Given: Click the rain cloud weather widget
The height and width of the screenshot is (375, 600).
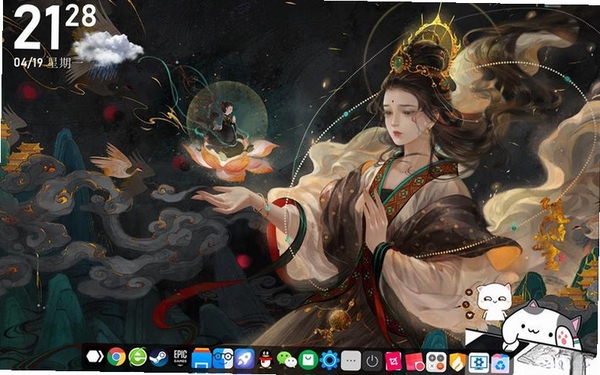Looking at the screenshot, I should click(x=107, y=54).
